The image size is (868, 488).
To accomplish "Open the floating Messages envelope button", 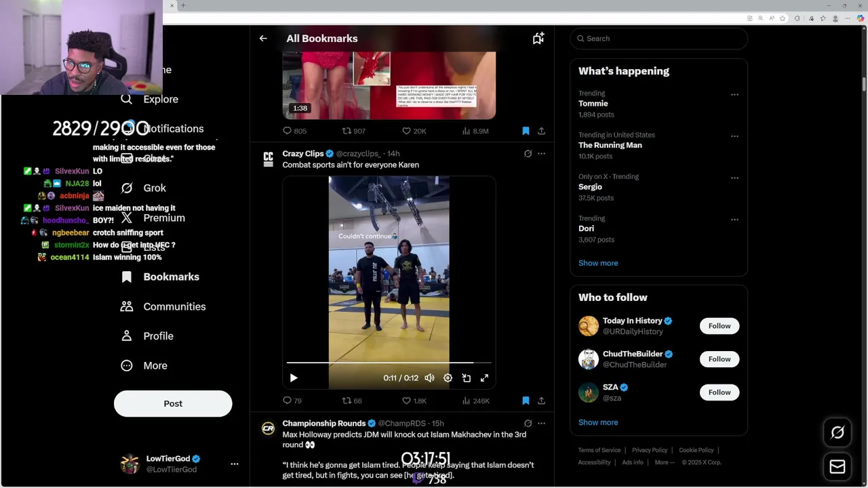I will (x=837, y=467).
